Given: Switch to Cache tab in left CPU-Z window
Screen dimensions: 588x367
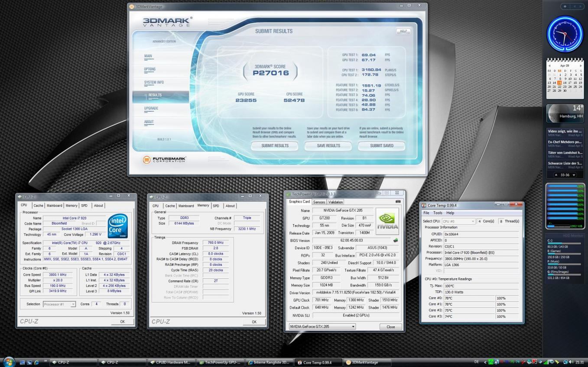Looking at the screenshot, I should click(39, 206).
